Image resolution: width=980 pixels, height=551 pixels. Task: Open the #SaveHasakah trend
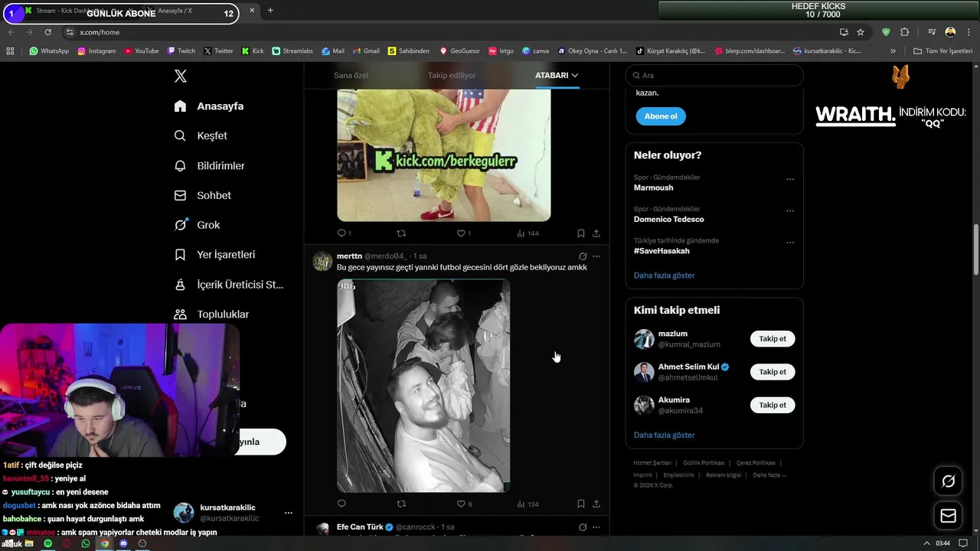tap(661, 250)
